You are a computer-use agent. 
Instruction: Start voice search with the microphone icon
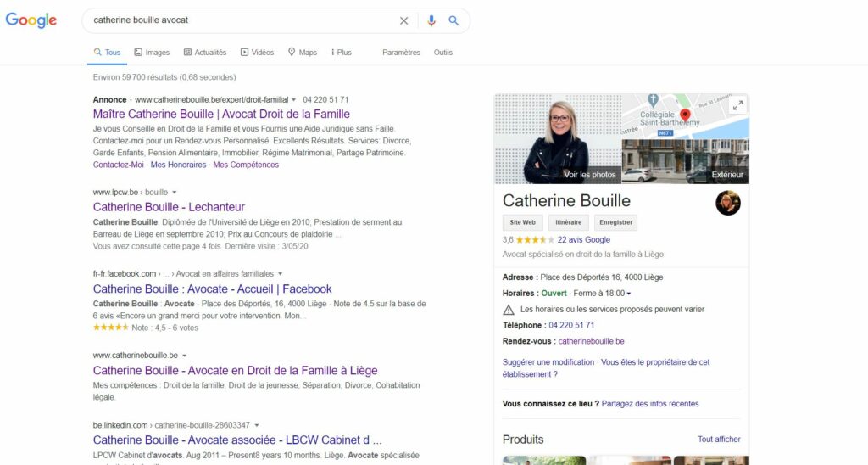tap(431, 20)
